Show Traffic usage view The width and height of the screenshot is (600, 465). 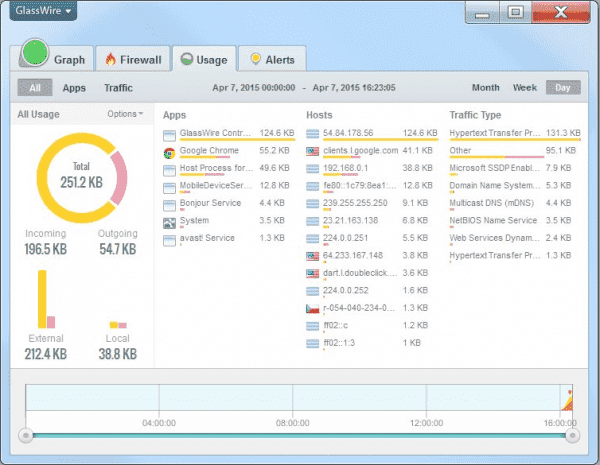(118, 88)
